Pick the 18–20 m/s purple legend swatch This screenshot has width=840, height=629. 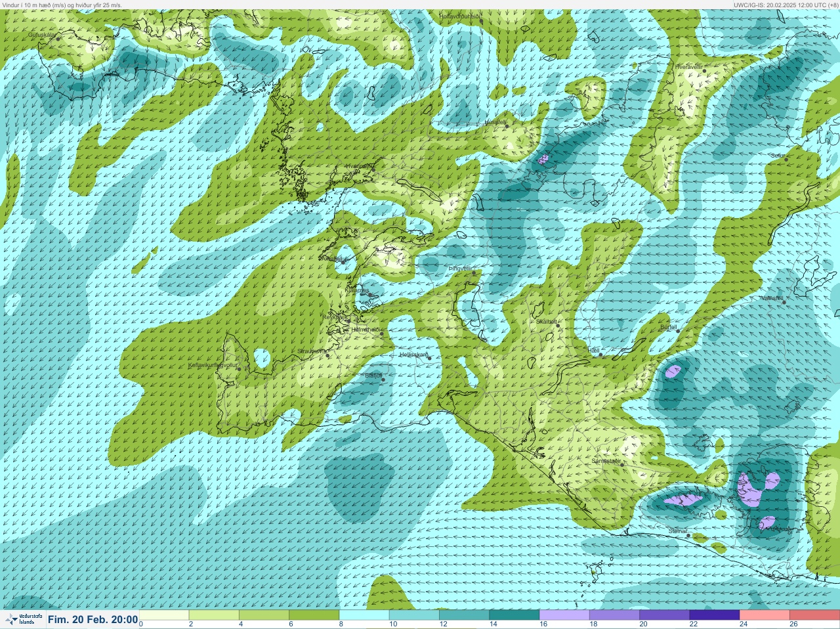614,615
